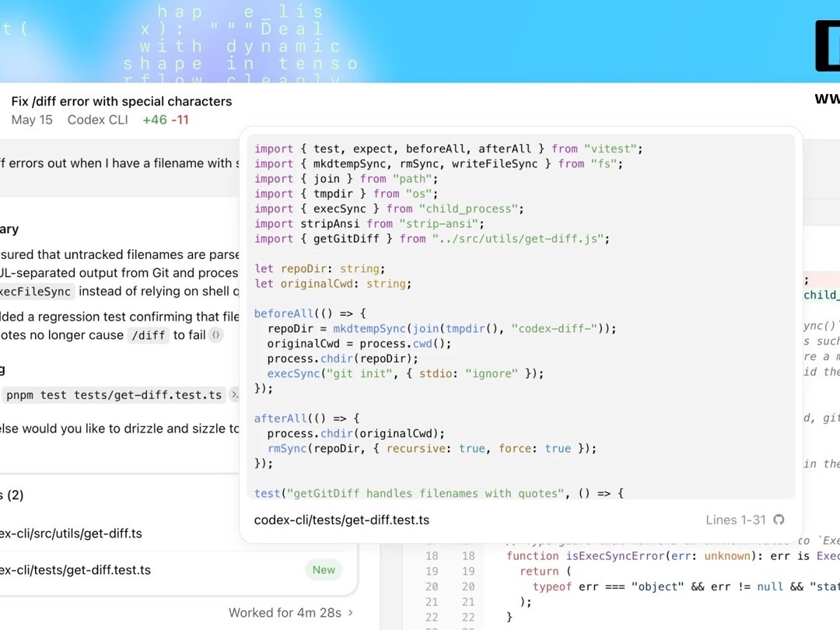The width and height of the screenshot is (840, 630).
Task: Open the GitHub icon in code preview
Action: click(779, 520)
